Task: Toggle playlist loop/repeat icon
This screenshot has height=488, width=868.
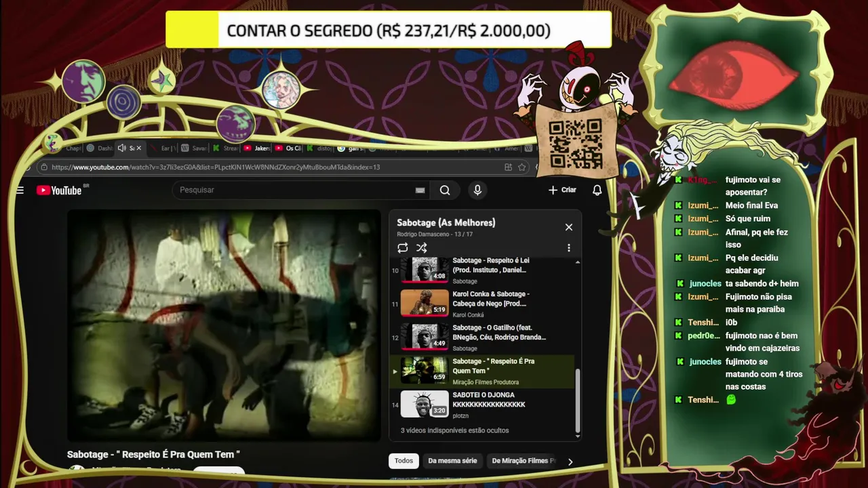Action: [x=403, y=248]
